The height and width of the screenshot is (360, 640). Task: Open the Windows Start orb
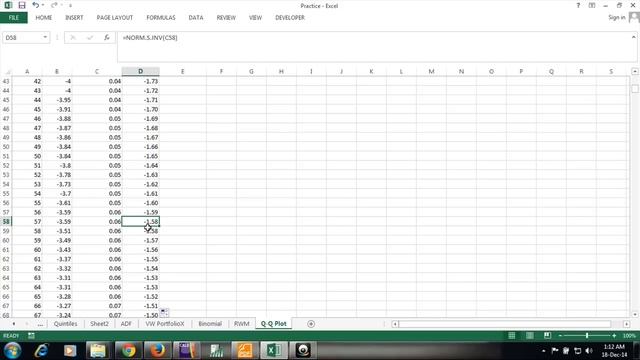point(12,350)
